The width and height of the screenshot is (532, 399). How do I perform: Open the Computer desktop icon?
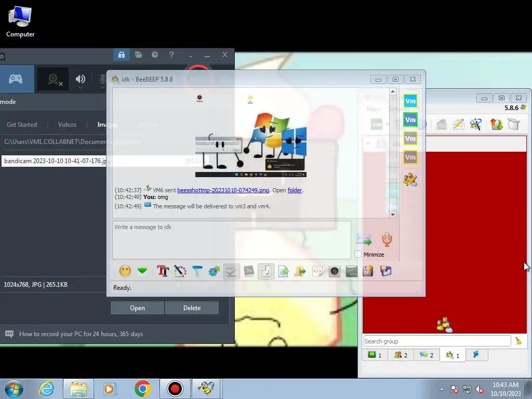[20, 22]
